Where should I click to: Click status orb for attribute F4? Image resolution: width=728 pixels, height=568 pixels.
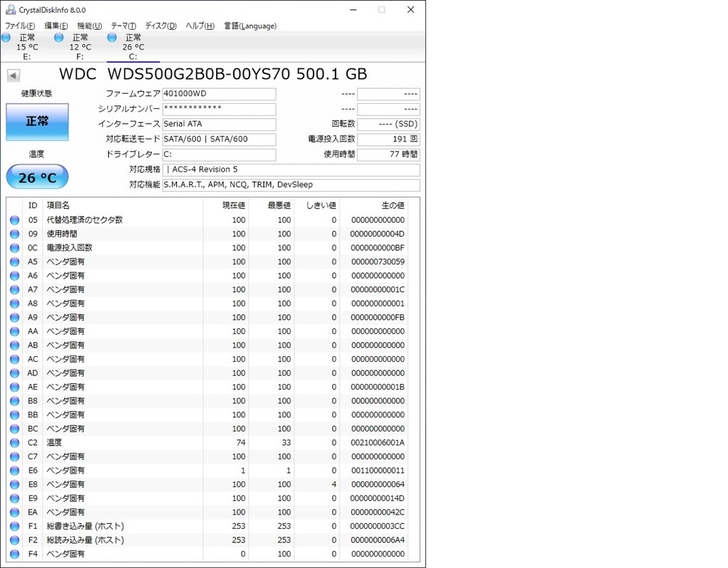15,554
